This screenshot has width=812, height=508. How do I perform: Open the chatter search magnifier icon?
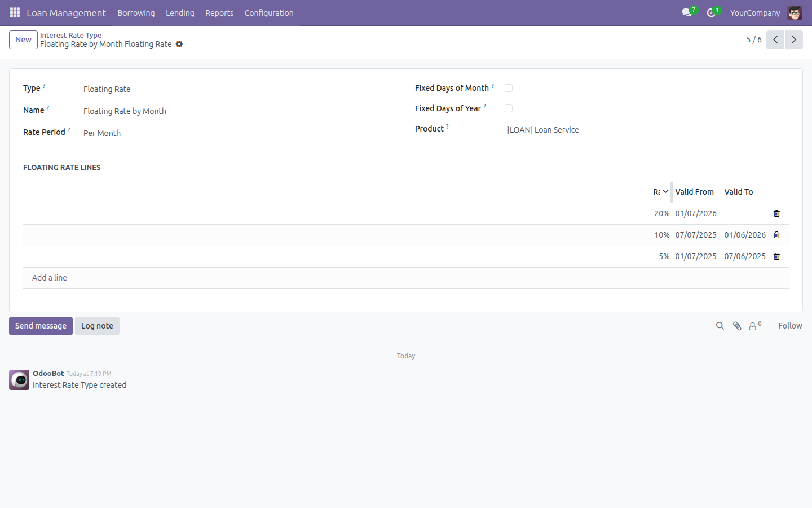[x=720, y=326]
